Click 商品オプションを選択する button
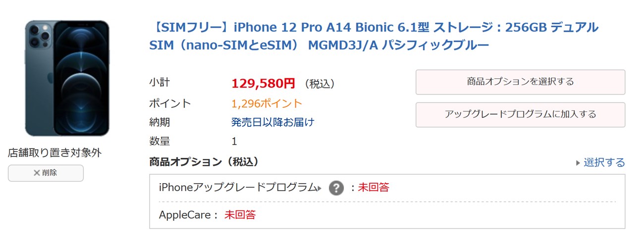This screenshot has width=644, height=250. 520,82
